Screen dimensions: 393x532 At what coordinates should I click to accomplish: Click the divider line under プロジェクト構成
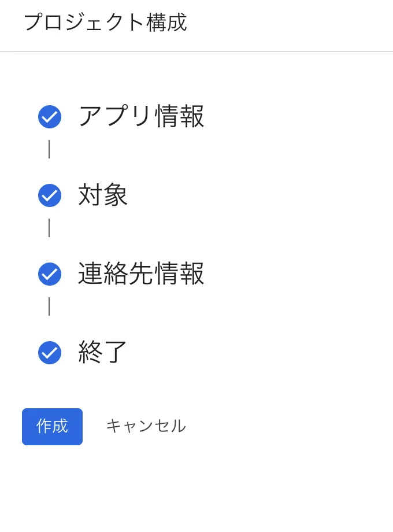click(196, 51)
